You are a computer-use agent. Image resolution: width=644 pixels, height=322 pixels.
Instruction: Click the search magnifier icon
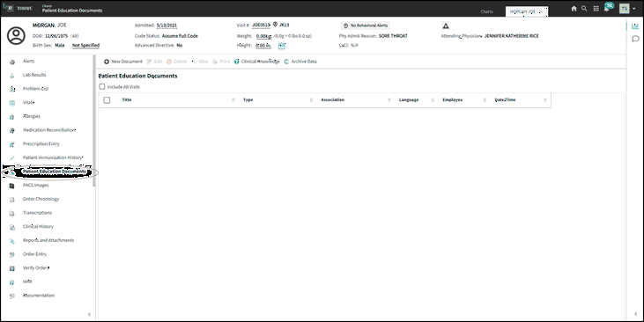click(584, 9)
